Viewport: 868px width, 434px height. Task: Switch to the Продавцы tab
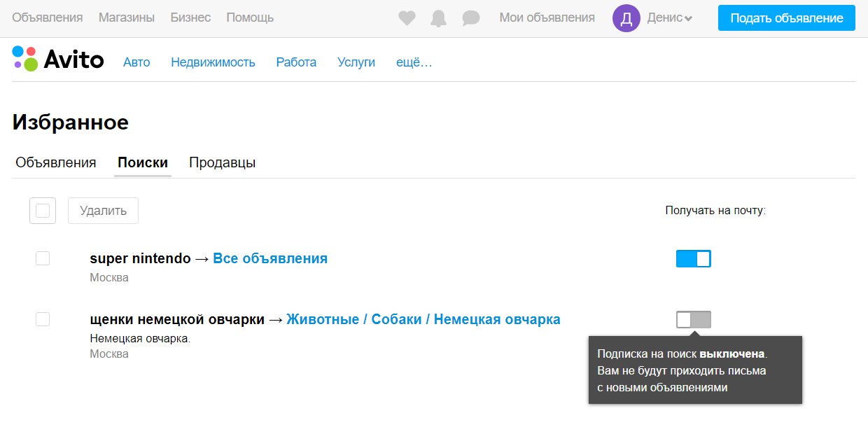coord(222,162)
